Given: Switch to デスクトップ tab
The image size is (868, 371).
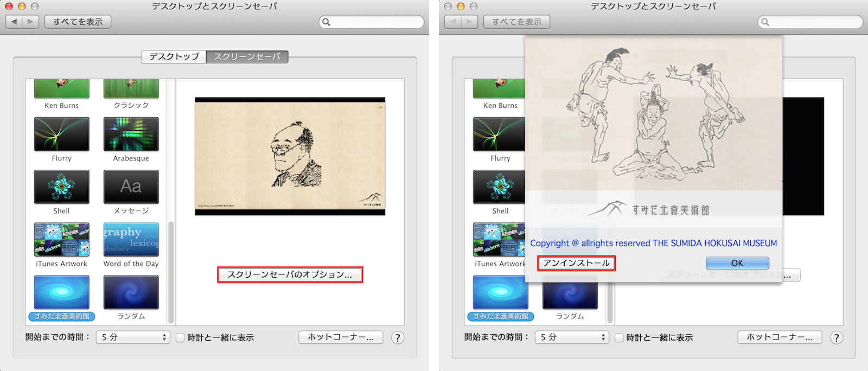Looking at the screenshot, I should click(x=174, y=56).
